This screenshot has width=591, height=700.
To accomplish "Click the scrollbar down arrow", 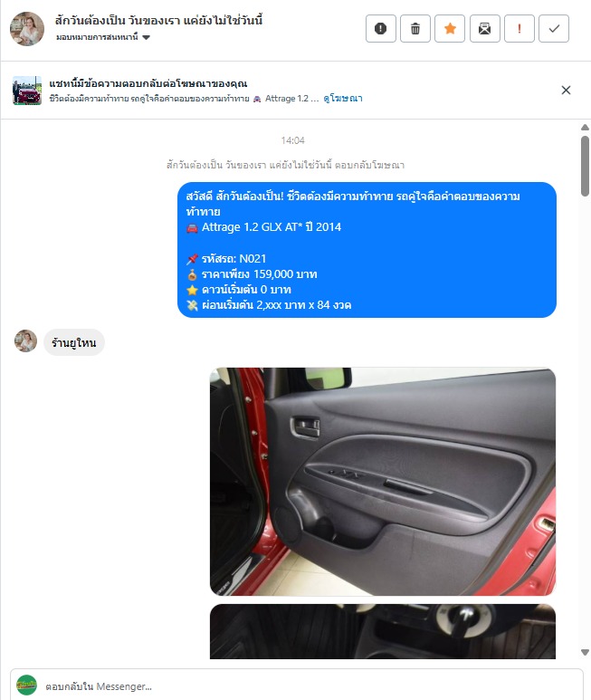I will pyautogui.click(x=585, y=652).
